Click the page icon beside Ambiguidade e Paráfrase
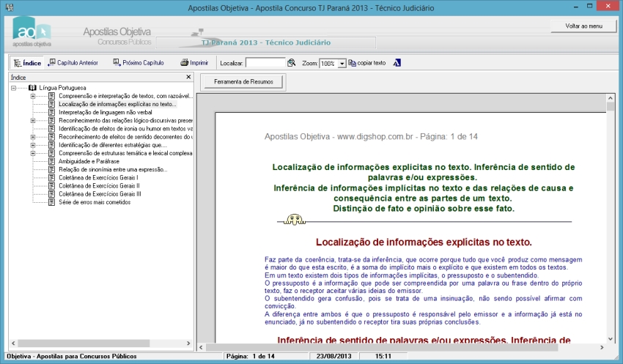This screenshot has height=364, width=623. click(51, 161)
